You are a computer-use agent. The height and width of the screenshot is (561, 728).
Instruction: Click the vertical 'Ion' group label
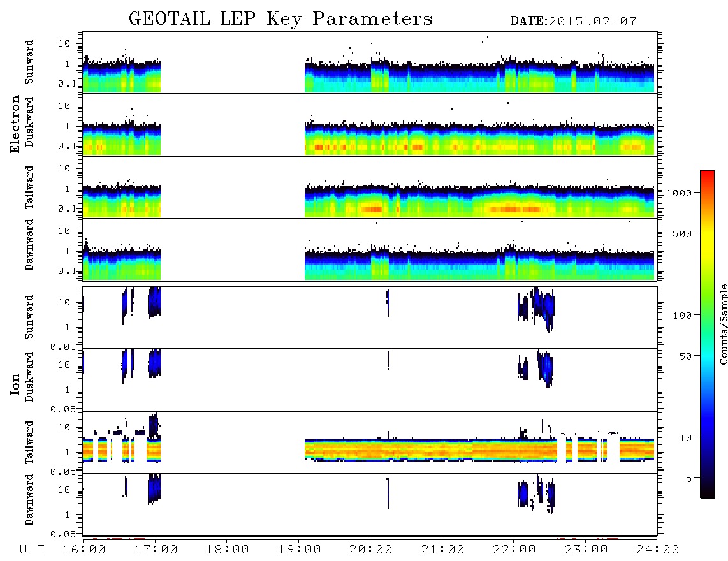(15, 384)
